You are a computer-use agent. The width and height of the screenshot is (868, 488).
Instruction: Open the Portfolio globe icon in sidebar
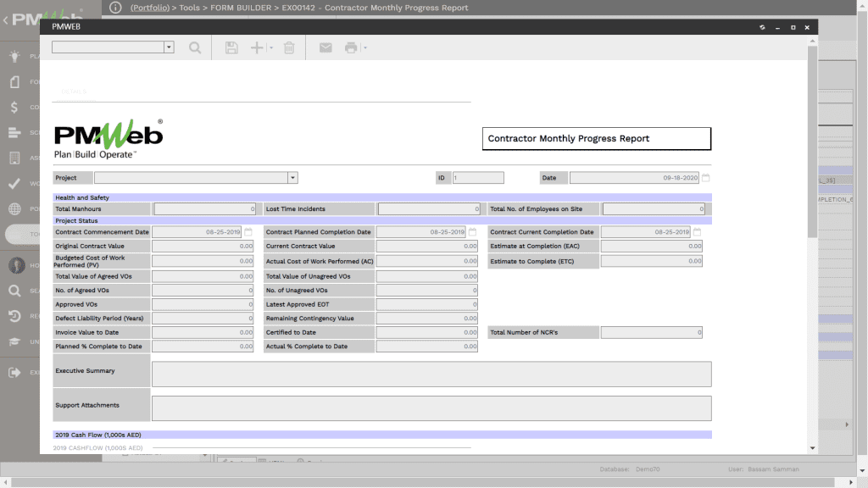pos(15,209)
